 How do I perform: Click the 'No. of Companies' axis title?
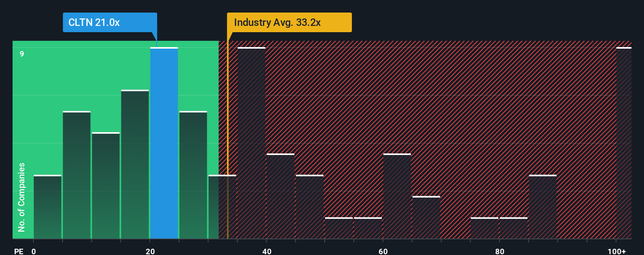22,197
